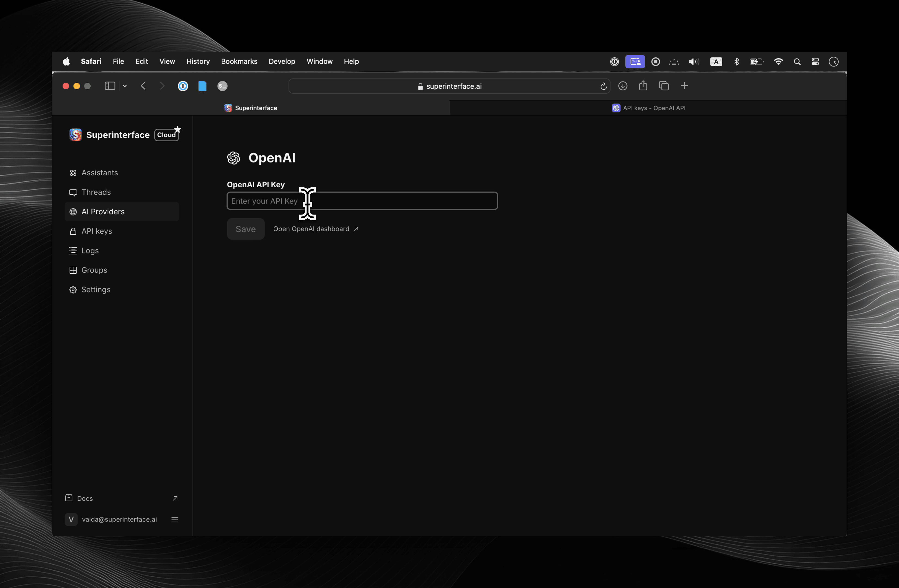The image size is (899, 588).
Task: Open Settings from the sidebar
Action: 96,289
